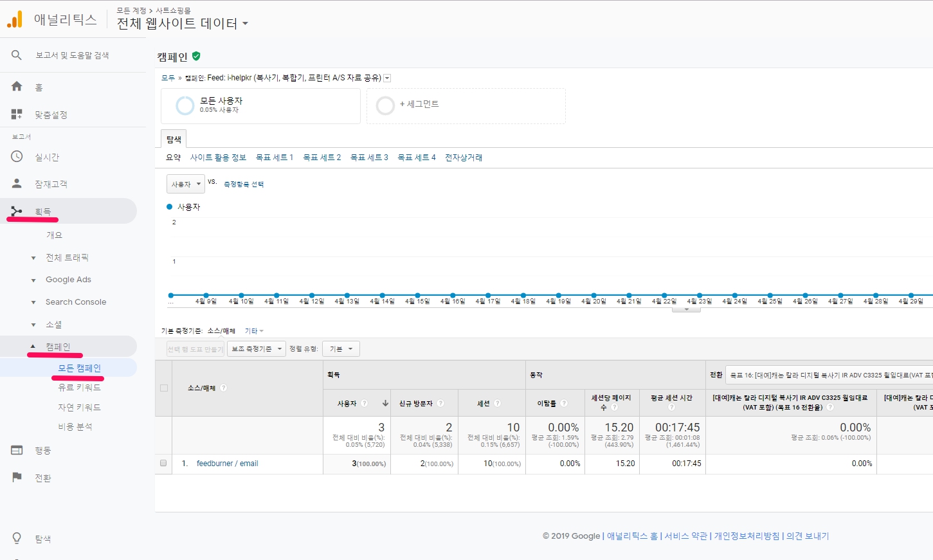Open the Realtime clock icon

click(17, 157)
